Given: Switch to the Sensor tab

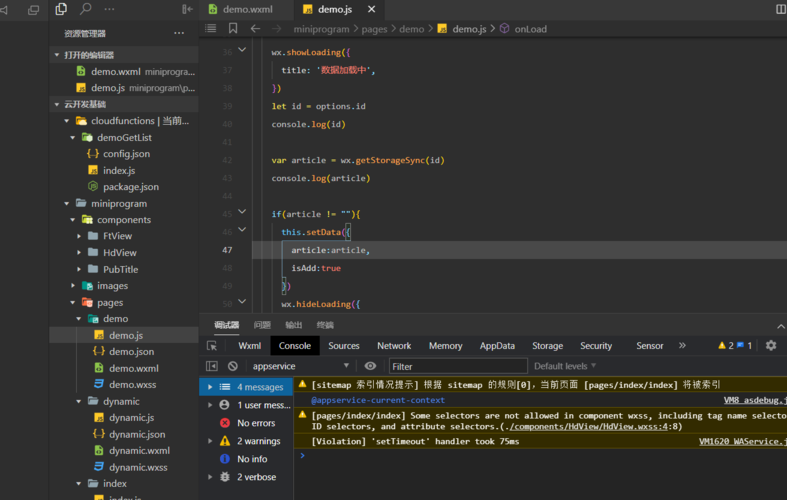Looking at the screenshot, I should pos(649,345).
